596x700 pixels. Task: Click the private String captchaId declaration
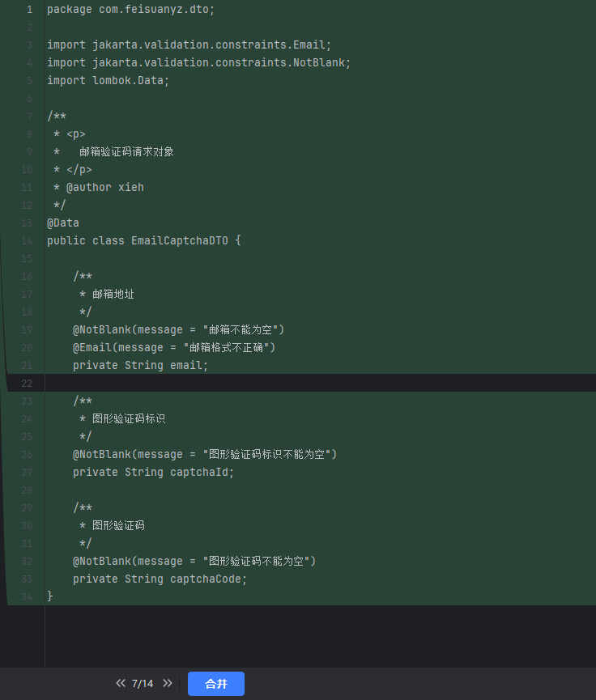point(154,472)
